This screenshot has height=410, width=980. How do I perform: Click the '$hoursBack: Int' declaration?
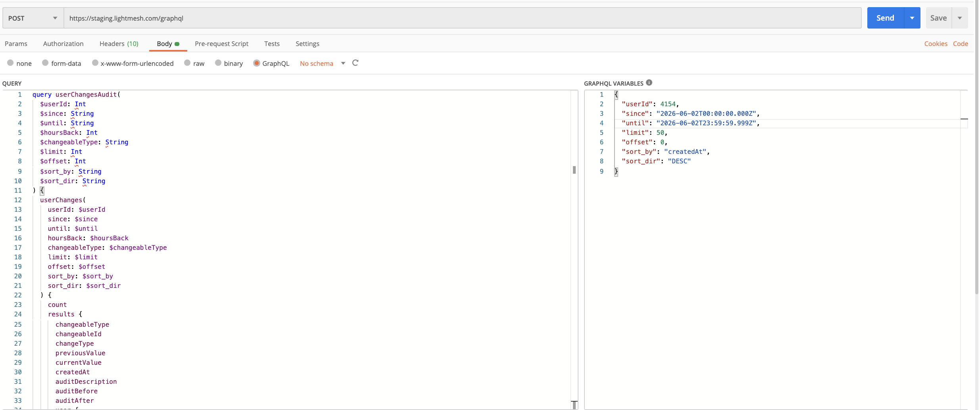click(69, 132)
